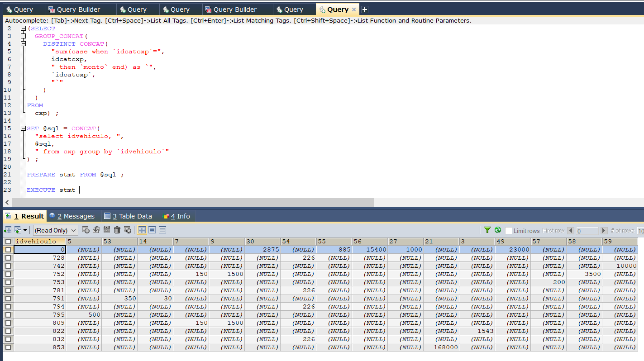Select the cell with value 10000
This screenshot has width=644, height=361.
click(x=620, y=266)
